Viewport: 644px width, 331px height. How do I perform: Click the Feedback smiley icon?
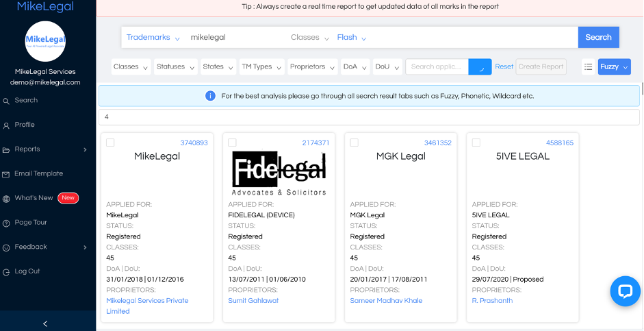6,247
